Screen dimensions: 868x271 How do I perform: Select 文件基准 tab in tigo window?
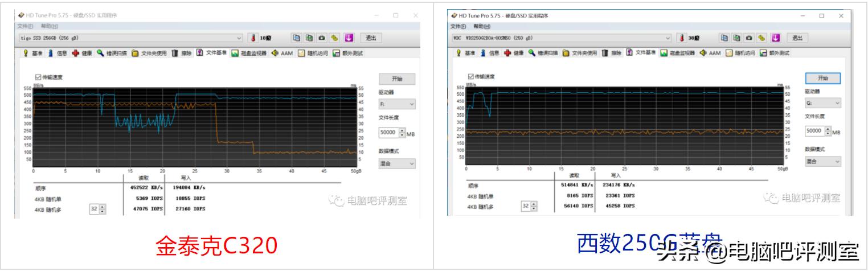pyautogui.click(x=212, y=53)
